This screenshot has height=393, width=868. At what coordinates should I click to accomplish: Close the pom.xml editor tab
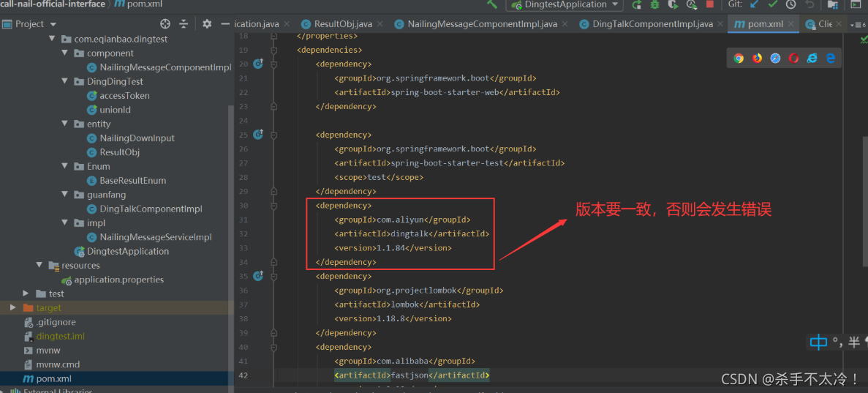click(792, 24)
